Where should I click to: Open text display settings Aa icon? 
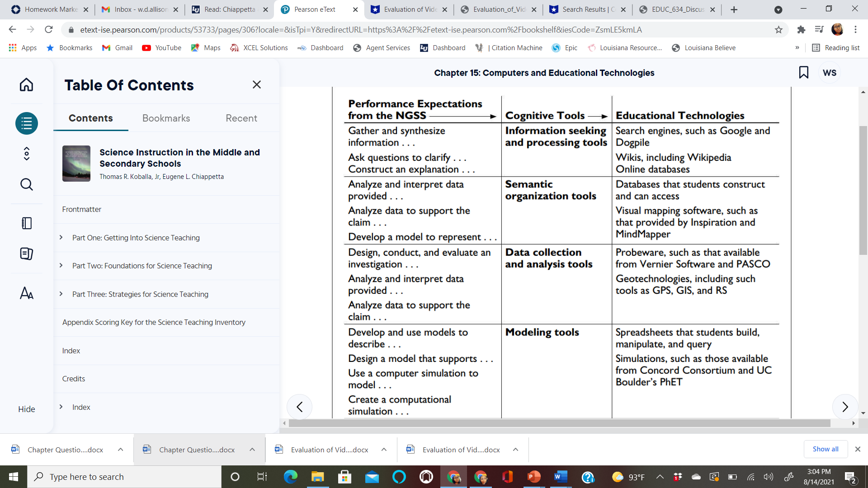click(x=27, y=293)
